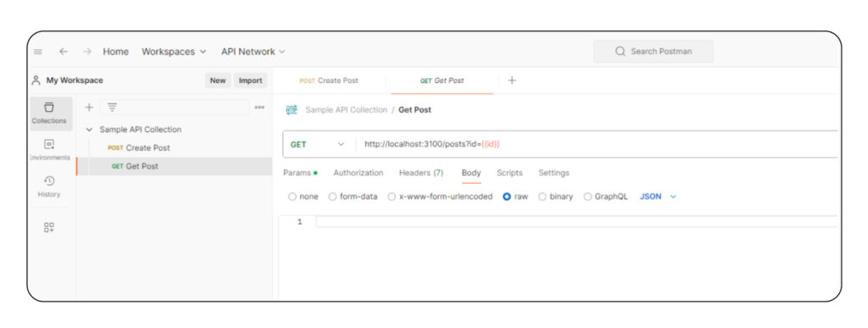Open the request Settings tab
Image resolution: width=868 pixels, height=328 pixels.
(x=554, y=173)
